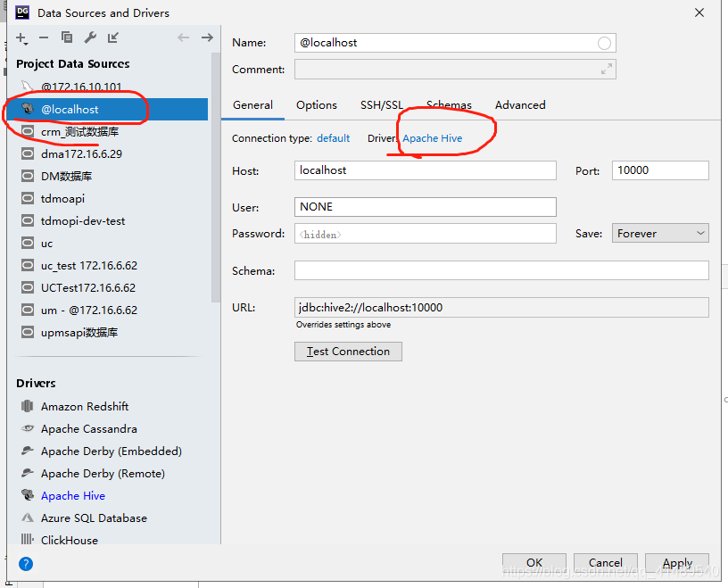Click the Apache Cassandra eye icon
Viewport: 728px width, 588px height.
(x=28, y=428)
